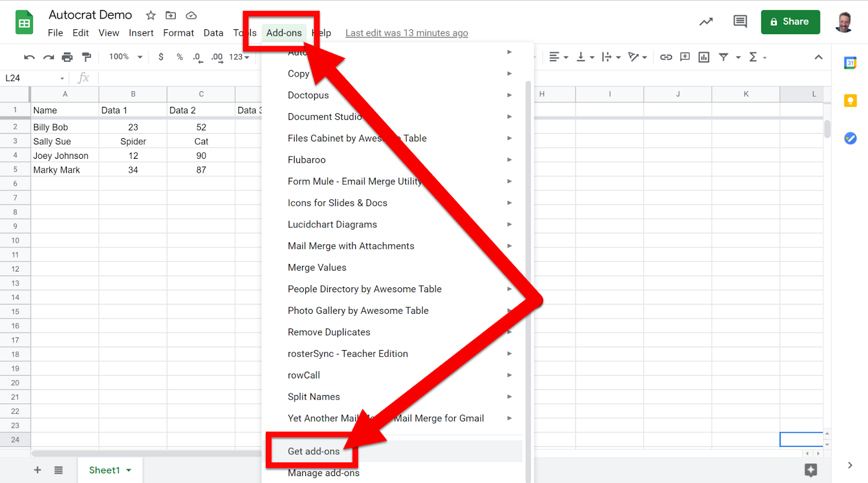
Task: Add a new sheet
Action: [x=37, y=470]
